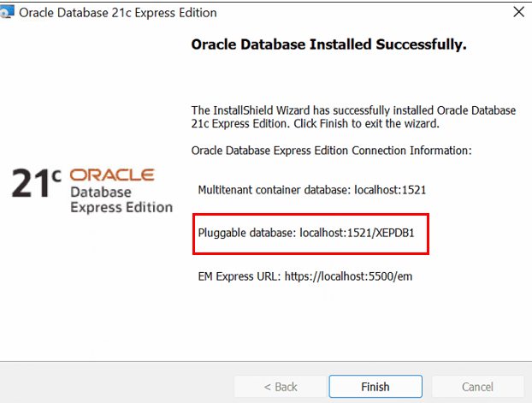Select the EM Express URL label
The height and width of the screenshot is (403, 532).
click(239, 276)
